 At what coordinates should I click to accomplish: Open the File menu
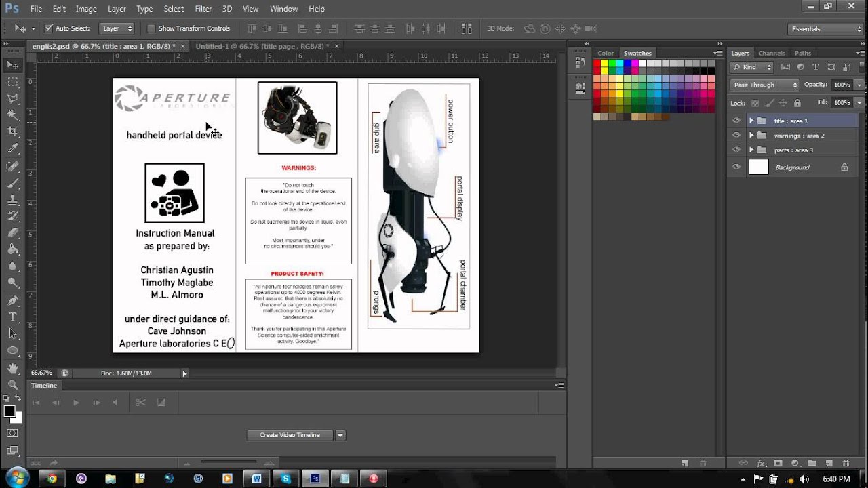point(36,9)
